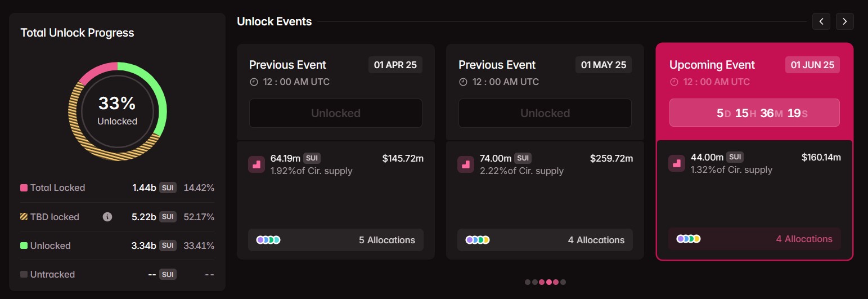This screenshot has width=868, height=299.
Task: Click the countdown timer on upcoming event
Action: [x=754, y=113]
